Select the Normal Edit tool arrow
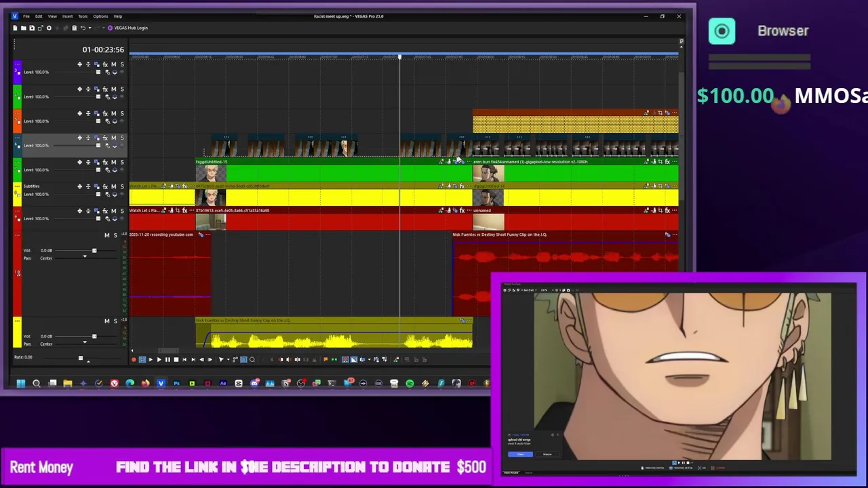The image size is (868, 488). pos(221,360)
